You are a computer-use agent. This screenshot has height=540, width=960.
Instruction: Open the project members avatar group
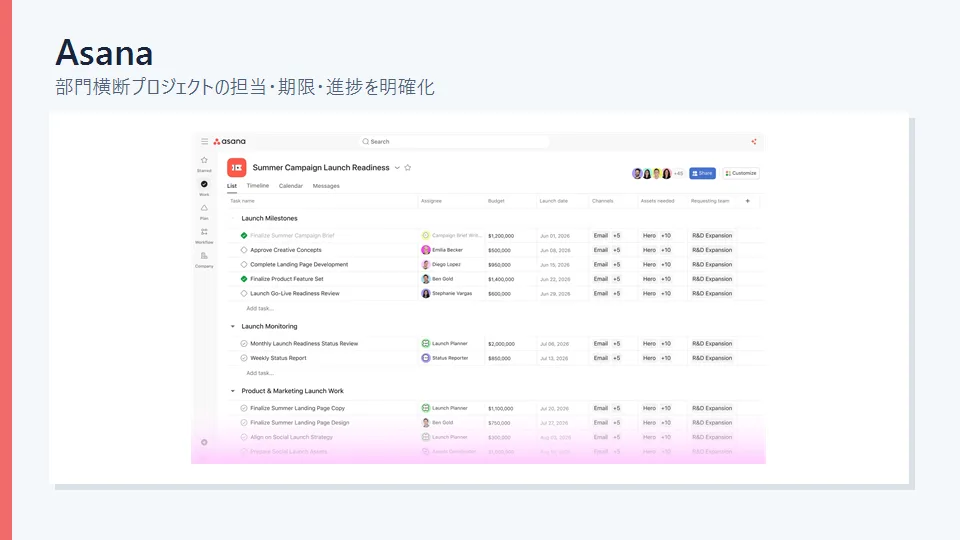tap(652, 173)
